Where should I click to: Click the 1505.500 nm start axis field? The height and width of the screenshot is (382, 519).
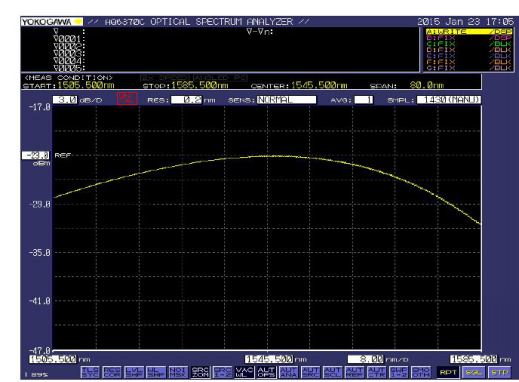coord(53,359)
